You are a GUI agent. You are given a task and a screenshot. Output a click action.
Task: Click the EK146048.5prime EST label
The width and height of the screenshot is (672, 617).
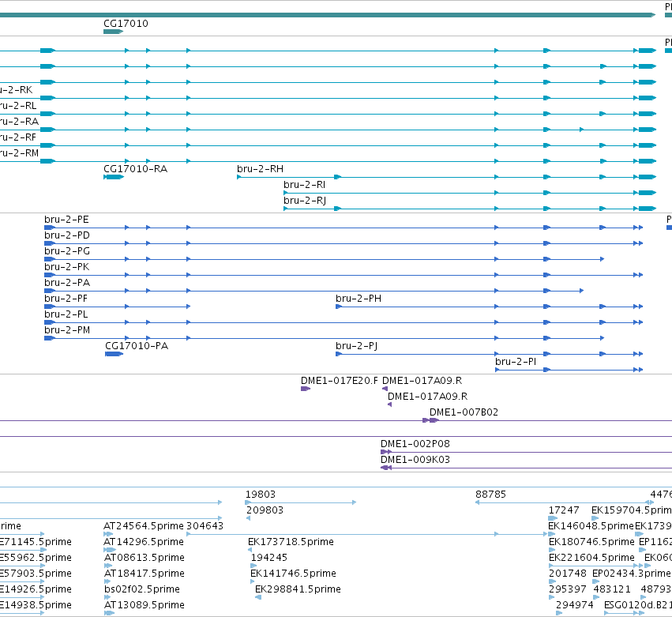[x=591, y=526]
